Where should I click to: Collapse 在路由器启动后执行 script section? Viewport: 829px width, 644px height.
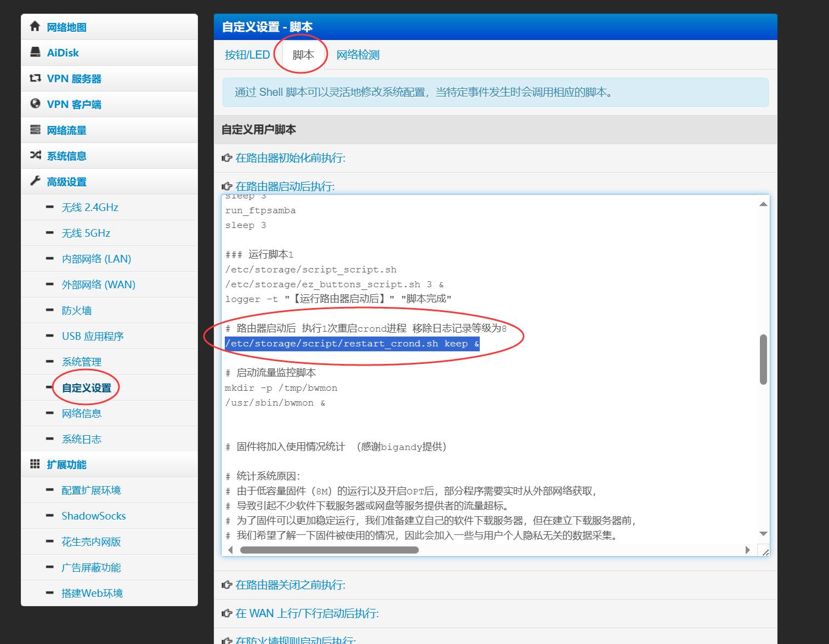[285, 186]
